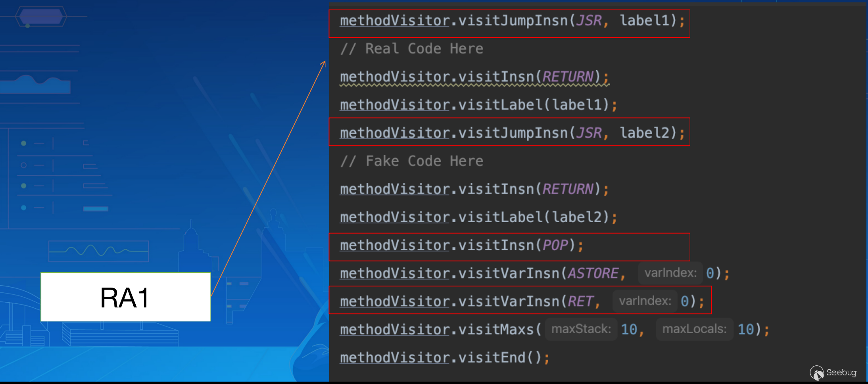Click visitInsn RETURN with wavy underline
Screen dimensions: 868x384
474,77
